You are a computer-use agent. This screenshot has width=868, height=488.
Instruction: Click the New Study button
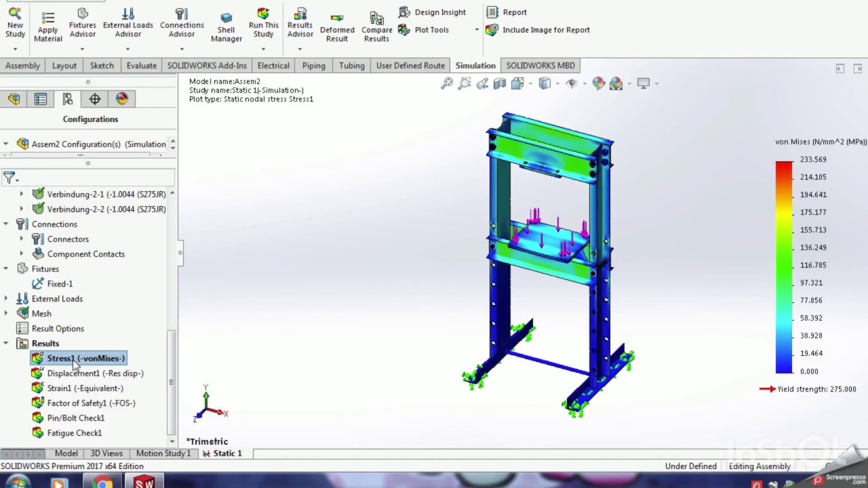tap(15, 24)
